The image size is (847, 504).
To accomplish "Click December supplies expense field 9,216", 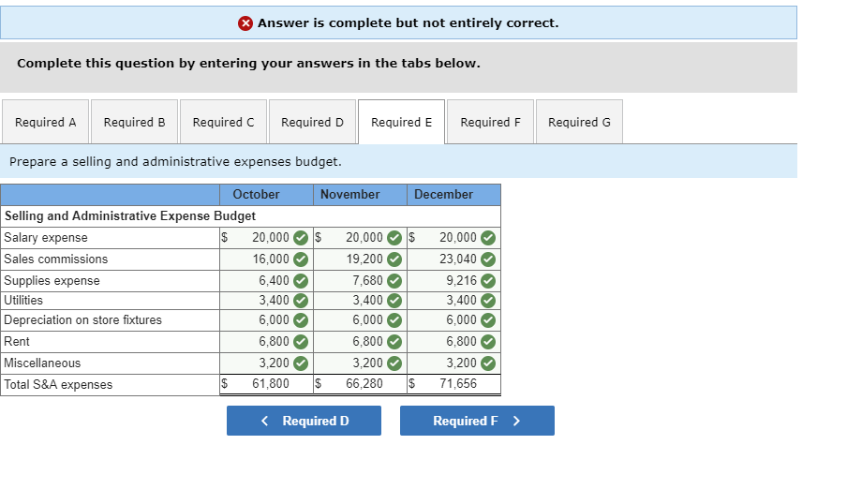I will pos(453,281).
